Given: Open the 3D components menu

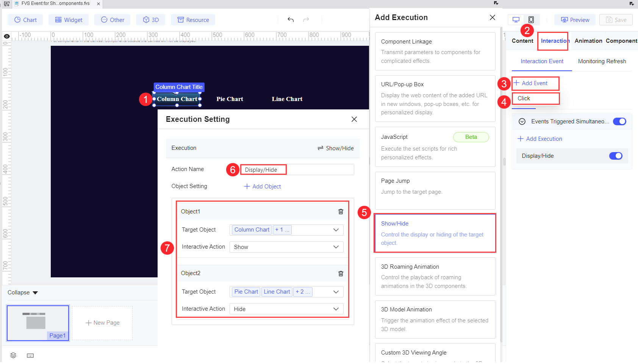Looking at the screenshot, I should pos(151,20).
